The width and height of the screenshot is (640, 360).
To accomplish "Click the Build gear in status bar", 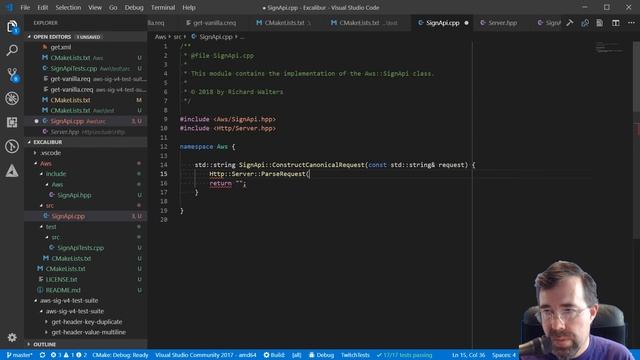I will coord(273,355).
